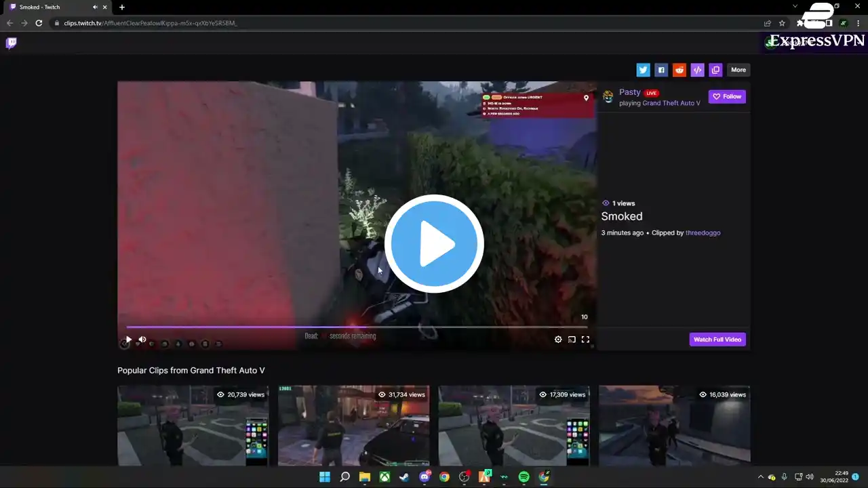Viewport: 868px width, 488px height.
Task: Open the Chrome three-dot menu
Action: point(859,23)
